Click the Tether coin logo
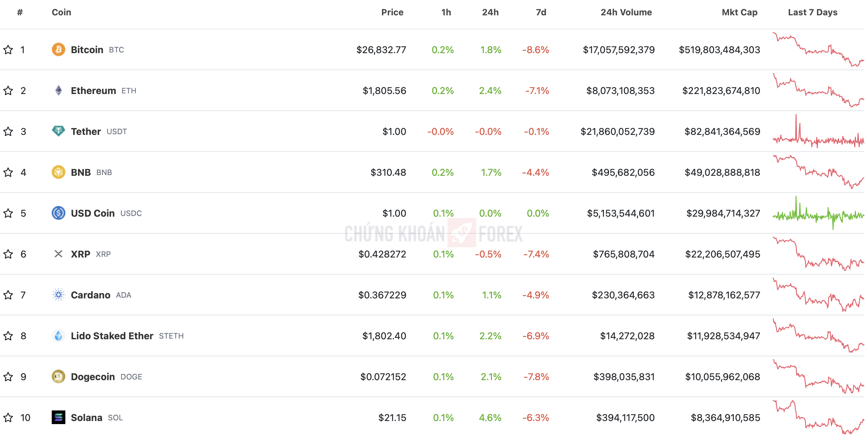The image size is (868, 436). point(58,131)
